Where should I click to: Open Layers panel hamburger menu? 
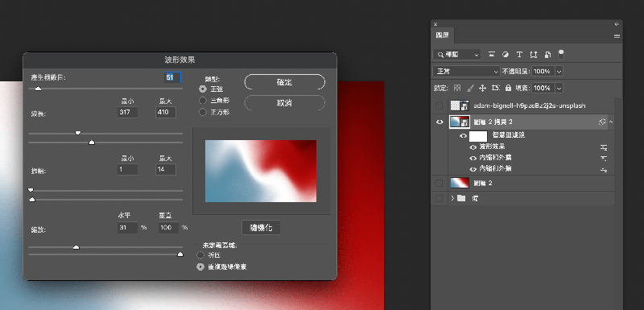(617, 36)
